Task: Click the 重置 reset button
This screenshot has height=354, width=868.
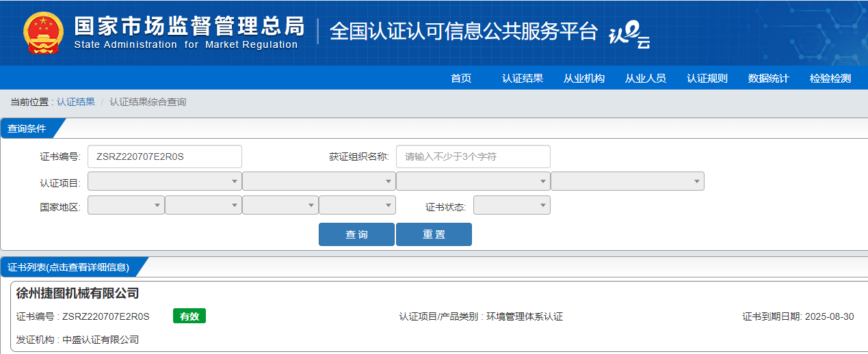Action: pyautogui.click(x=434, y=234)
